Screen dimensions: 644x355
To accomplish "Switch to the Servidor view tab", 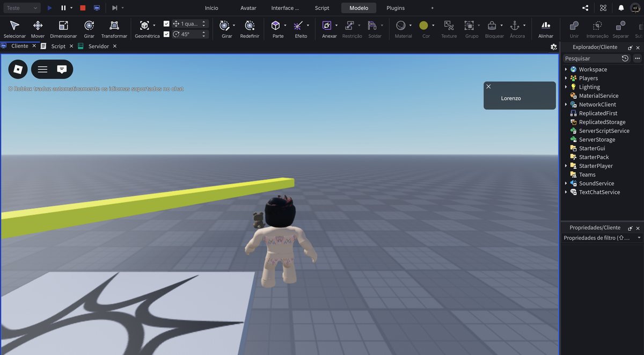I will (x=98, y=46).
